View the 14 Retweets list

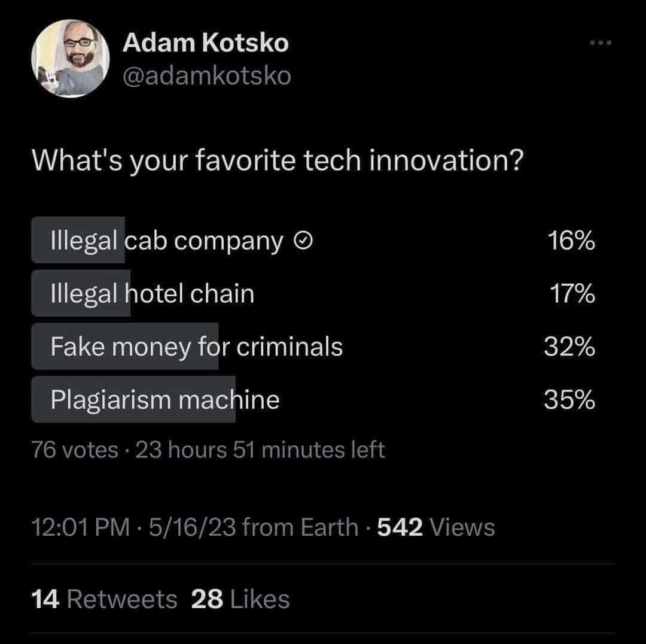[x=103, y=599]
